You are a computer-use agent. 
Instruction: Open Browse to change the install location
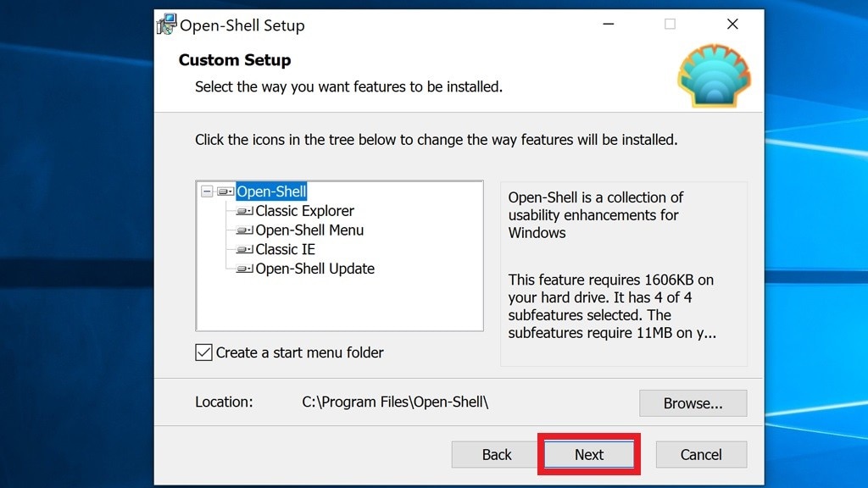(693, 402)
